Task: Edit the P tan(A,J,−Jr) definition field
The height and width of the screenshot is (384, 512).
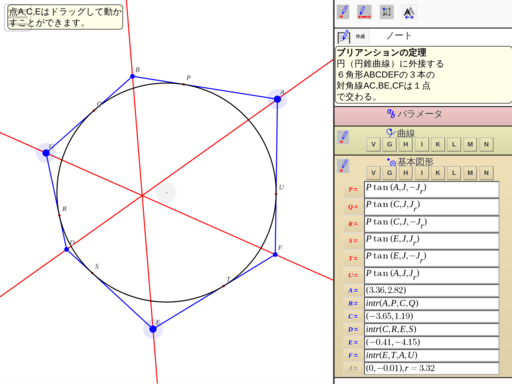Action: click(432, 190)
